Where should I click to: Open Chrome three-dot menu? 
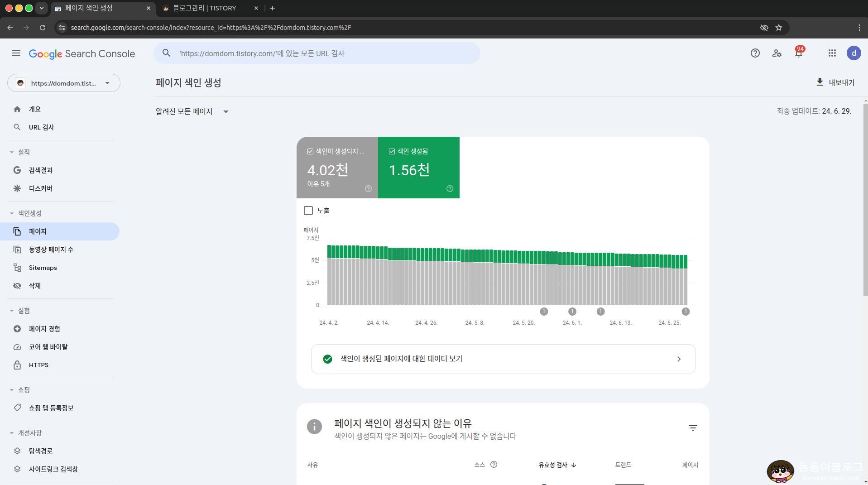tap(859, 28)
